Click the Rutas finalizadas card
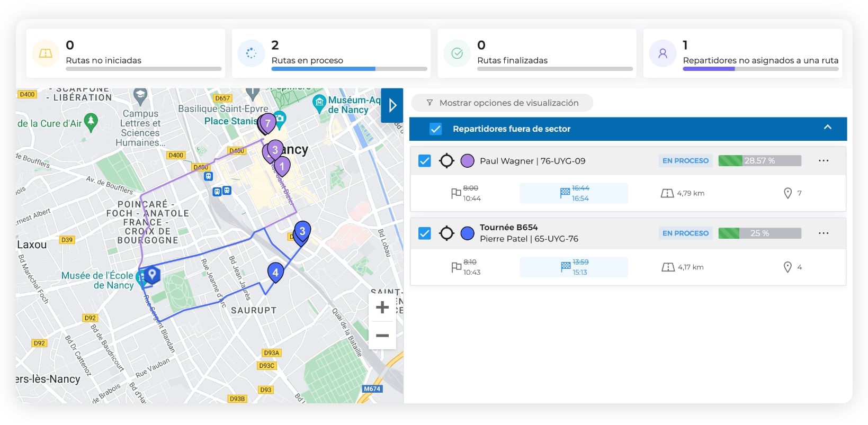 tap(537, 53)
